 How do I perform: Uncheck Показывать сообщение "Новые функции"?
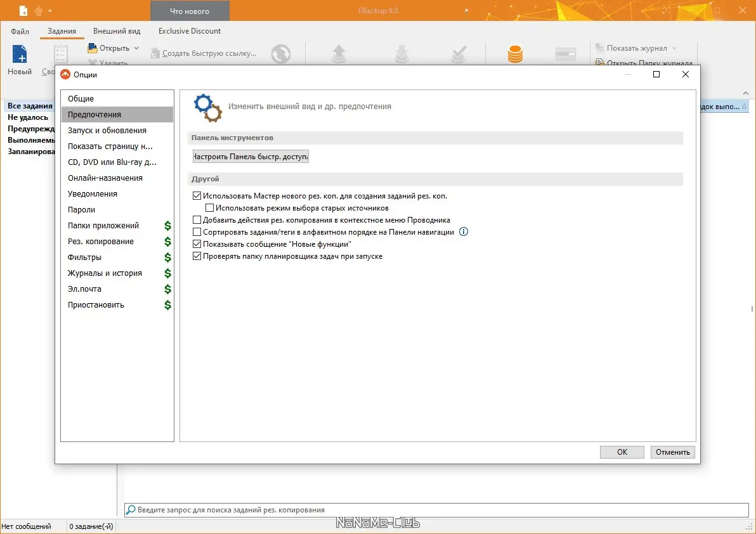[x=197, y=244]
